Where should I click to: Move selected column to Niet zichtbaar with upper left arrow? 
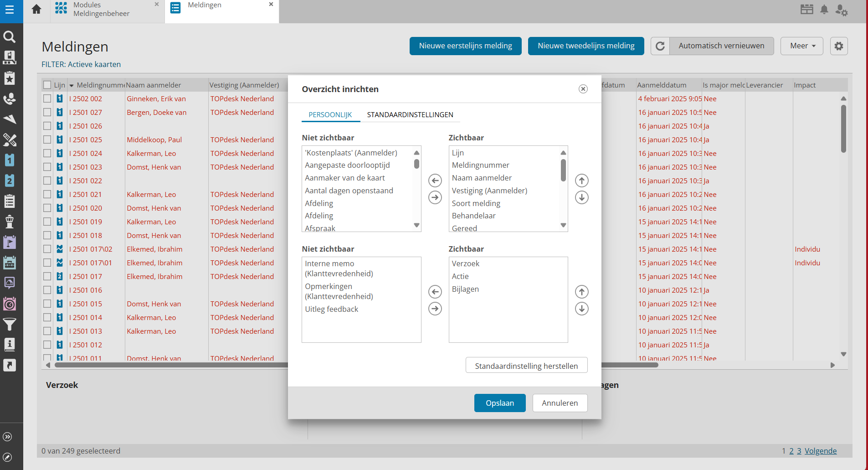(435, 181)
